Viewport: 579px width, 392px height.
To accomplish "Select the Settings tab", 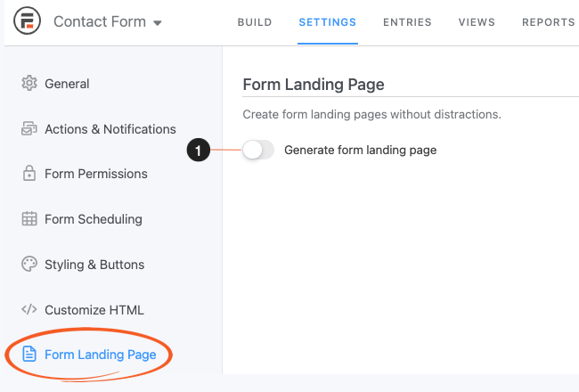I will (x=328, y=22).
